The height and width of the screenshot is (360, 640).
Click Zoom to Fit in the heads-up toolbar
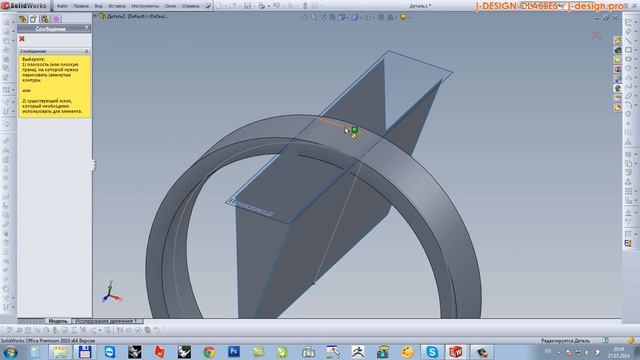[305, 17]
